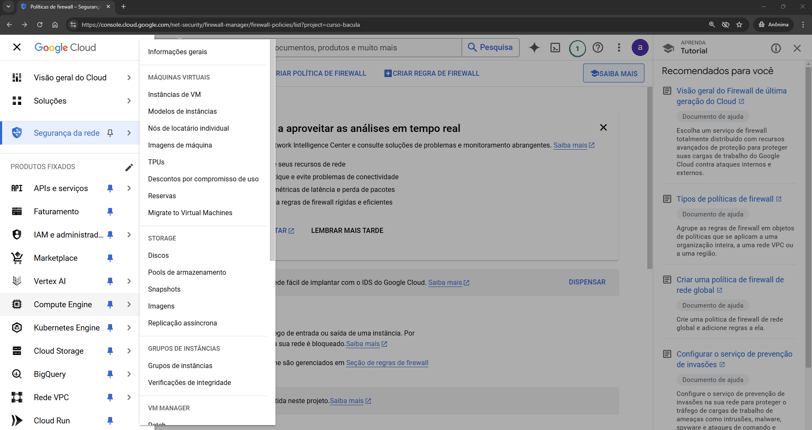812x430 pixels.
Task: Click Lembrar mais tarde
Action: [x=347, y=231]
